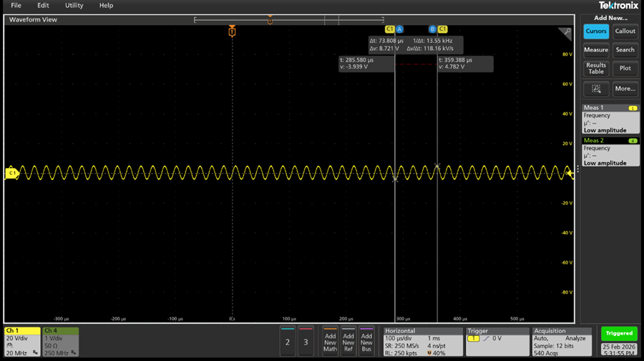Turn on channel 2
This screenshot has width=644, height=361.
click(288, 342)
